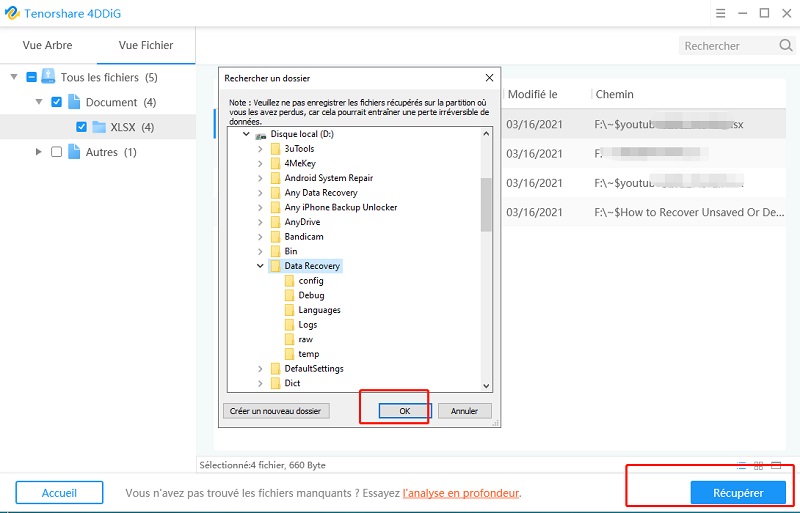Image resolution: width=800 pixels, height=513 pixels.
Task: Check the Autres checkbox
Action: (57, 152)
